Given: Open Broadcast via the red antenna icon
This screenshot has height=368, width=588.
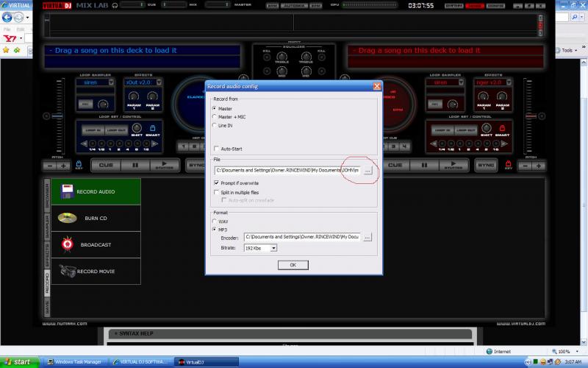Looking at the screenshot, I should tap(68, 244).
